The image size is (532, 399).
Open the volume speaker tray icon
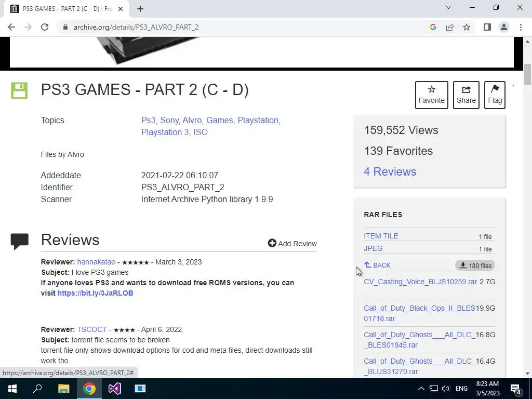446,389
